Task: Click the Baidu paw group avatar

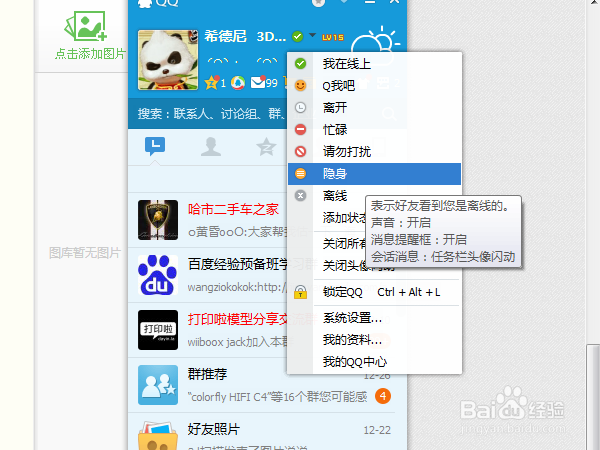Action: 158,275
